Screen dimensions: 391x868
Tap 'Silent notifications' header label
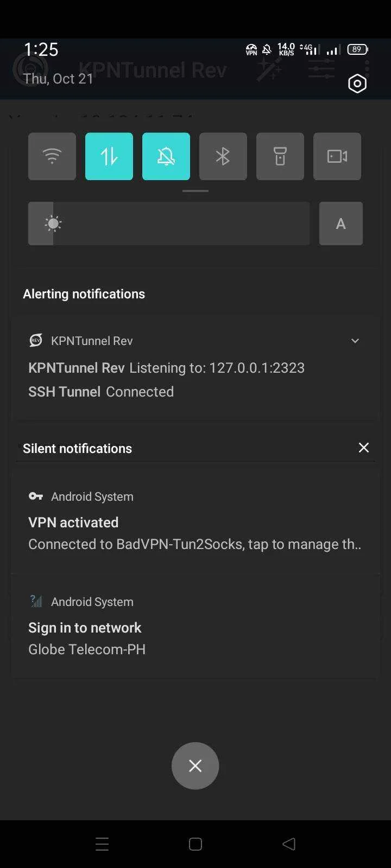click(78, 449)
